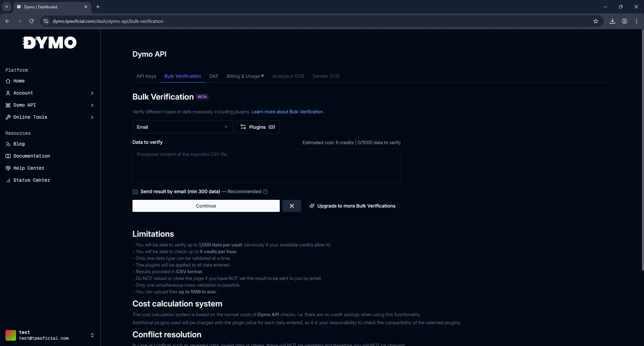
Task: Expand the Account sidebar section
Action: [x=50, y=93]
